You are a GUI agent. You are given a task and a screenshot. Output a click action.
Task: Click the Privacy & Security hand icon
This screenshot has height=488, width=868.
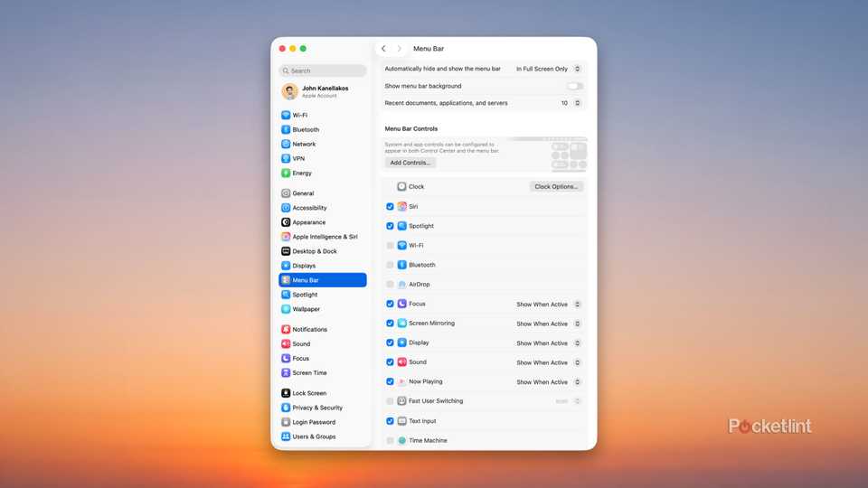[x=286, y=408]
